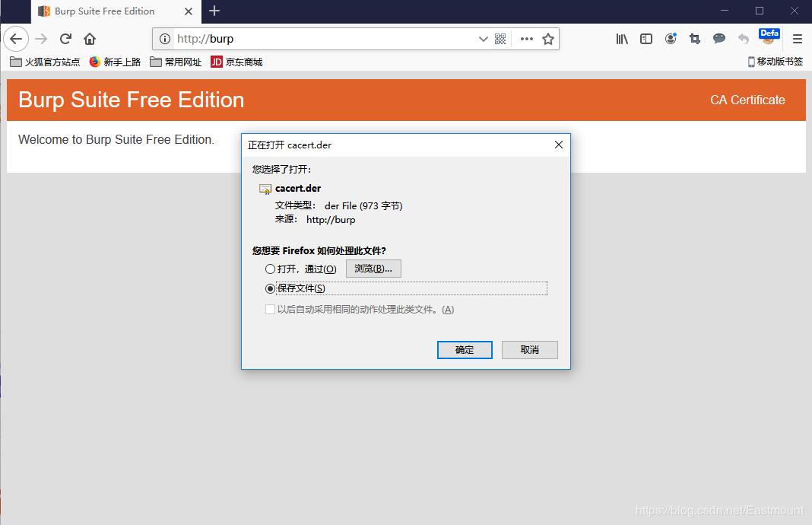The image size is (812, 525).
Task: Open page actions three-dot menu
Action: [527, 39]
